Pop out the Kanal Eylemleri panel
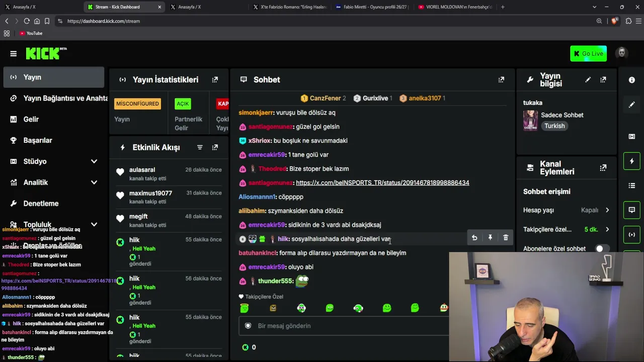Image resolution: width=644 pixels, height=362 pixels. (x=603, y=168)
